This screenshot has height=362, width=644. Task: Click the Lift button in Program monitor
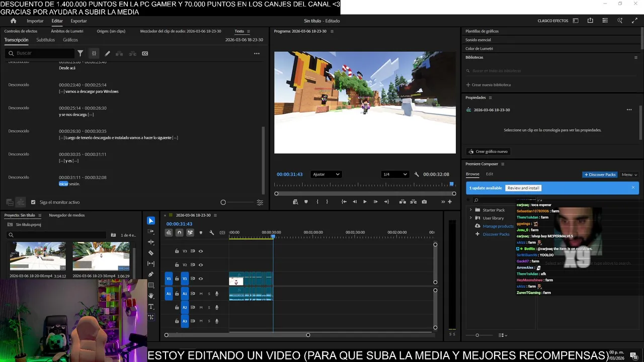403,202
